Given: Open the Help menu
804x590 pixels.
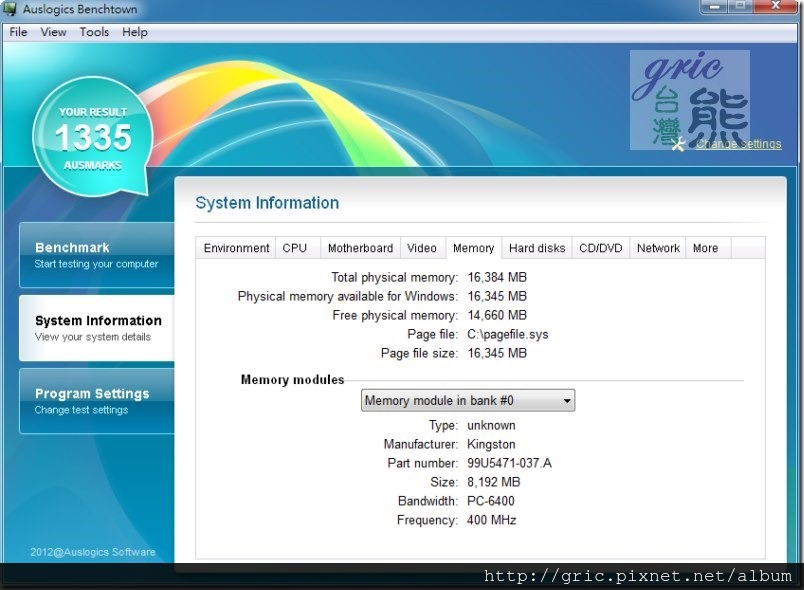Looking at the screenshot, I should (135, 32).
